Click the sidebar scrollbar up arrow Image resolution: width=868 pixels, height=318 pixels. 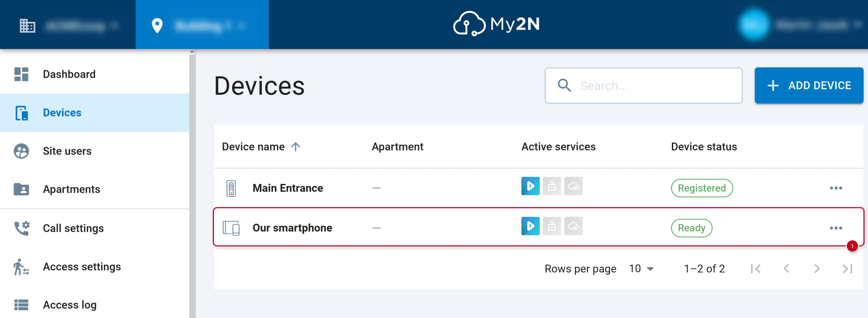[x=192, y=52]
